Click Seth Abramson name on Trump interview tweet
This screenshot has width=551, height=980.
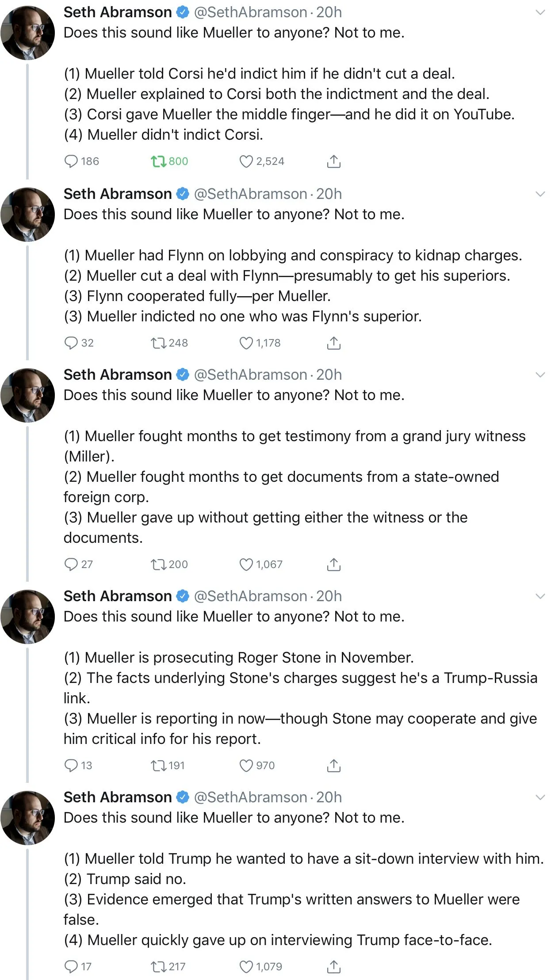[x=118, y=797]
